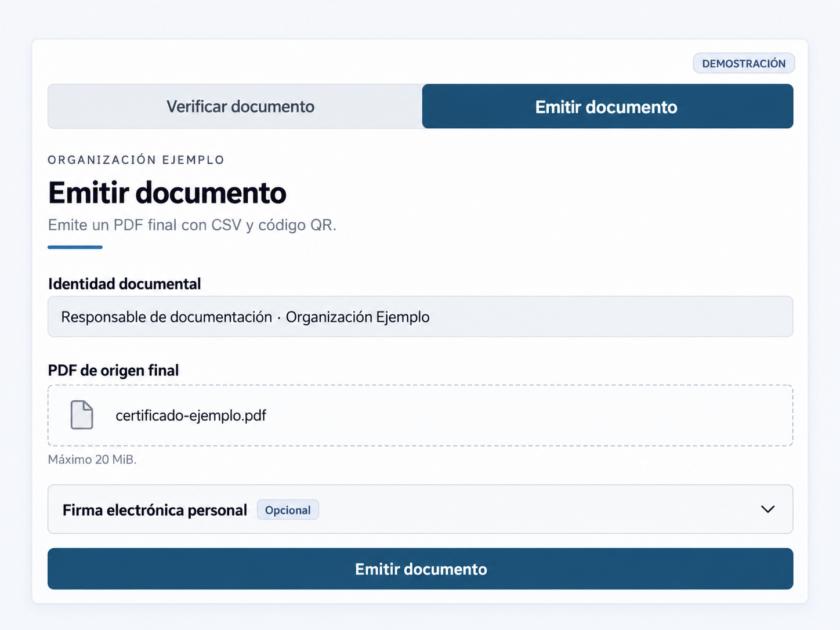This screenshot has width=840, height=630.
Task: Click the DEMOSTRACIÓN badge
Action: coord(744,63)
